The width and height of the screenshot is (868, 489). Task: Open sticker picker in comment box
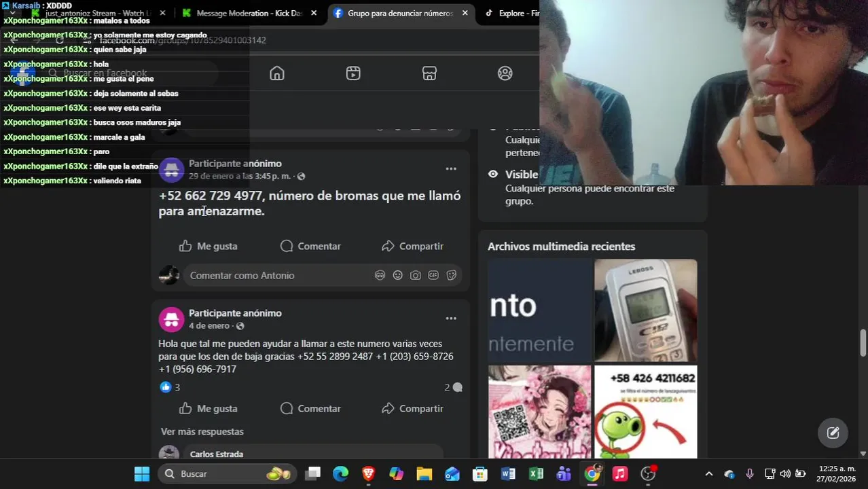coord(451,275)
